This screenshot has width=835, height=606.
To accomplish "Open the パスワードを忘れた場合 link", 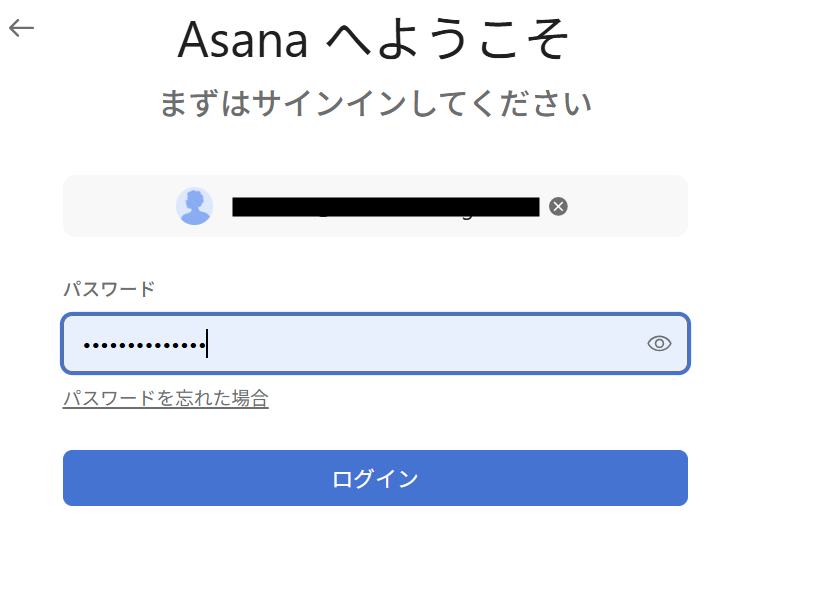I will click(x=165, y=398).
